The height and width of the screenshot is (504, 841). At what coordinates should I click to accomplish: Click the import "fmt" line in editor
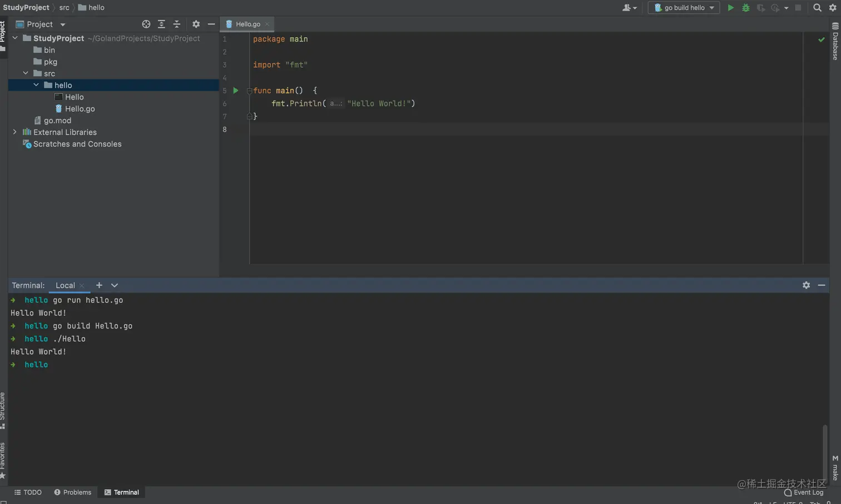(280, 64)
